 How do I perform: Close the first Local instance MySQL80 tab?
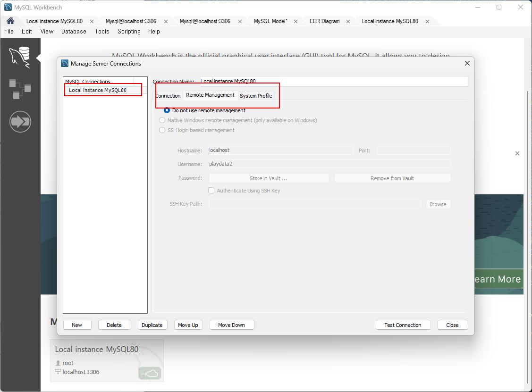(x=92, y=21)
